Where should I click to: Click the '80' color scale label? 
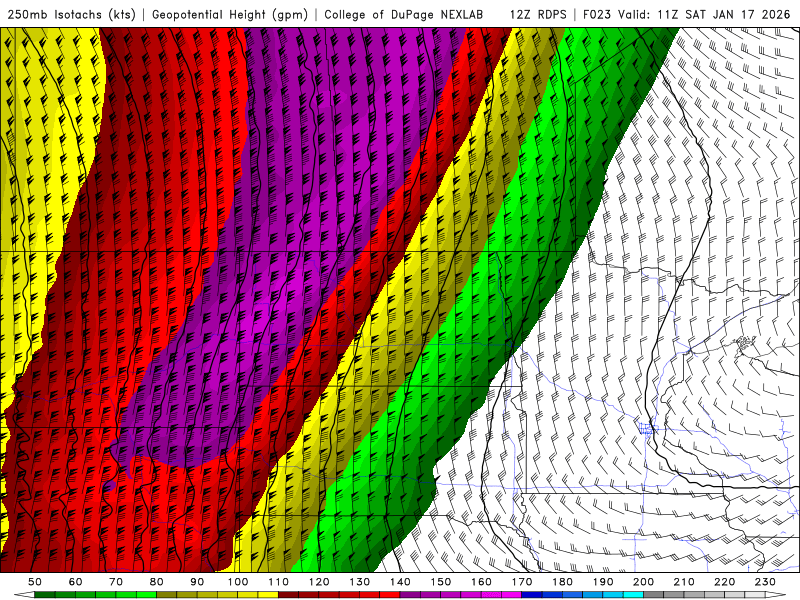click(156, 582)
